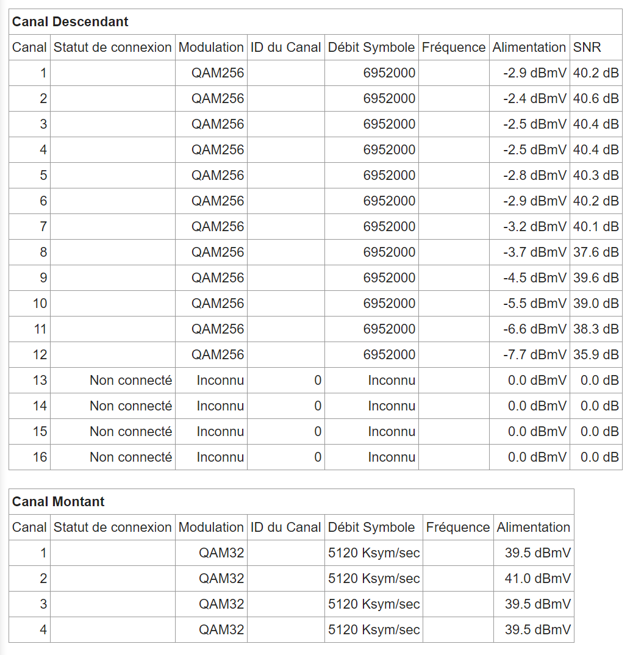
Task: Click upstream power value 41.0 dBmV
Action: (x=537, y=578)
